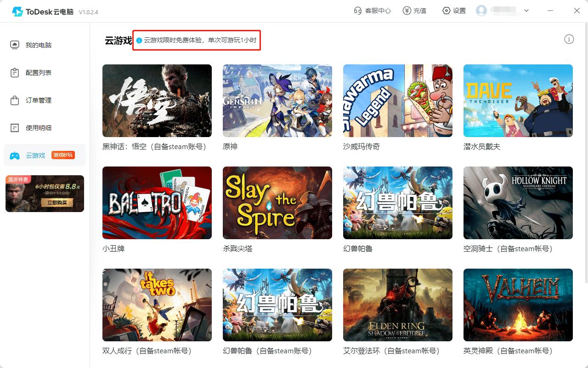The image size is (588, 368).
Task: Click the recharge yen icon
Action: [407, 11]
